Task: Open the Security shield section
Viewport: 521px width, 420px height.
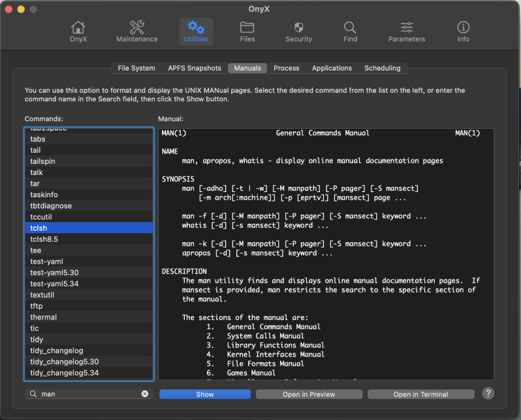Action: (x=299, y=31)
